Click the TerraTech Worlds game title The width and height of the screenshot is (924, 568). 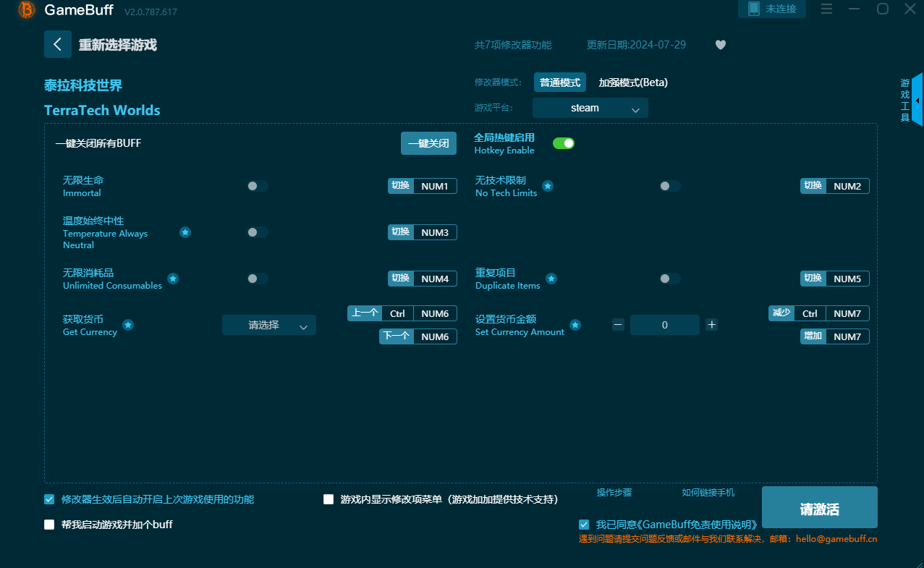102,110
